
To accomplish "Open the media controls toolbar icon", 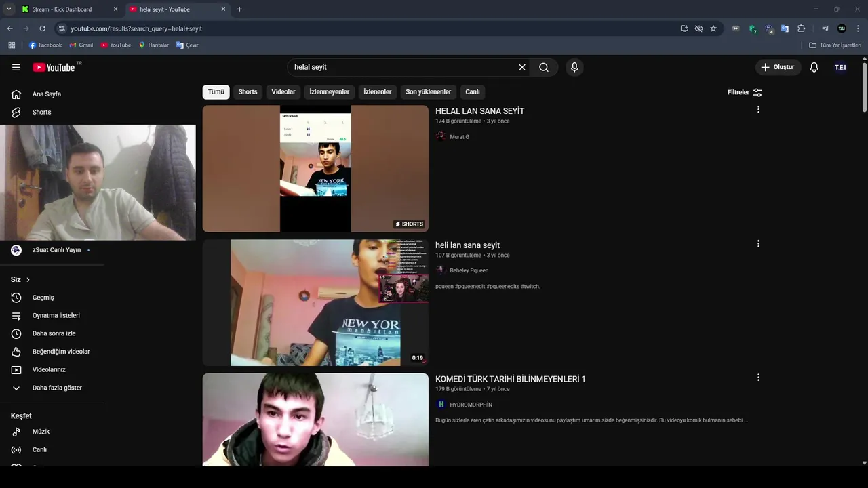I will pyautogui.click(x=825, y=28).
